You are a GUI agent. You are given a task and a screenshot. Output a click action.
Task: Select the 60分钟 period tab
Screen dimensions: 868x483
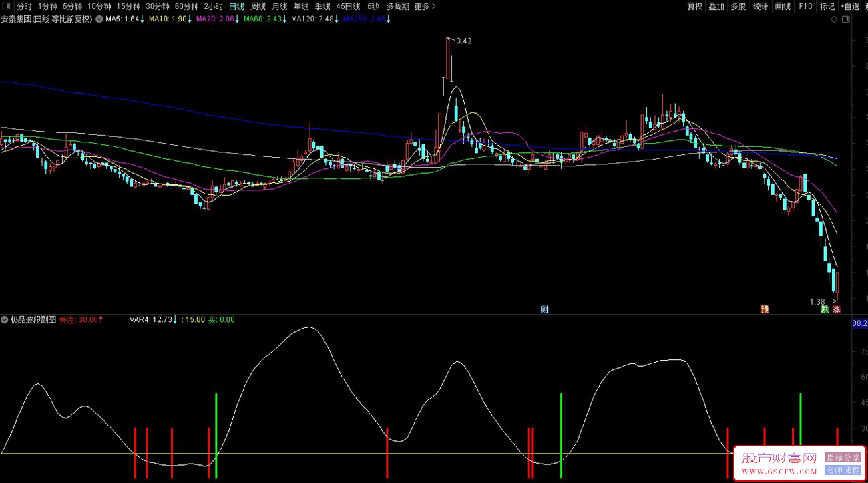(x=187, y=7)
